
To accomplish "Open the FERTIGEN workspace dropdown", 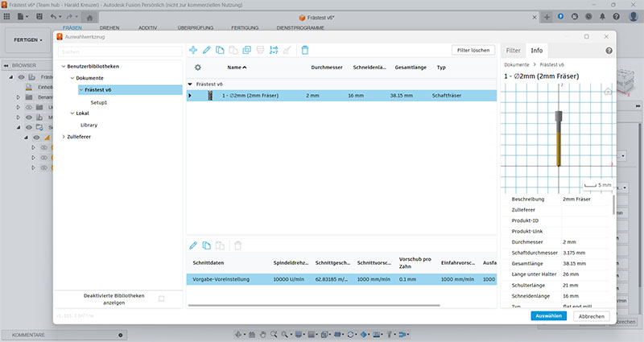I will [x=28, y=39].
